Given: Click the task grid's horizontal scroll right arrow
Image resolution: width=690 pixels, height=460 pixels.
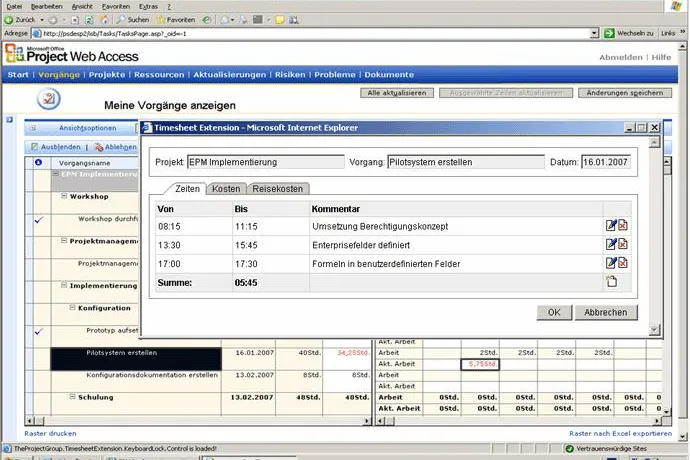Looking at the screenshot, I should [367, 421].
